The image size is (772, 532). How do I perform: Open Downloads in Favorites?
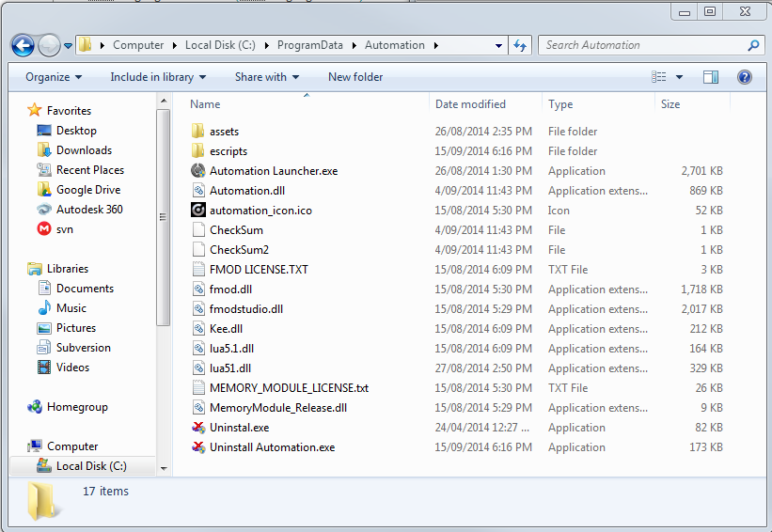[85, 150]
